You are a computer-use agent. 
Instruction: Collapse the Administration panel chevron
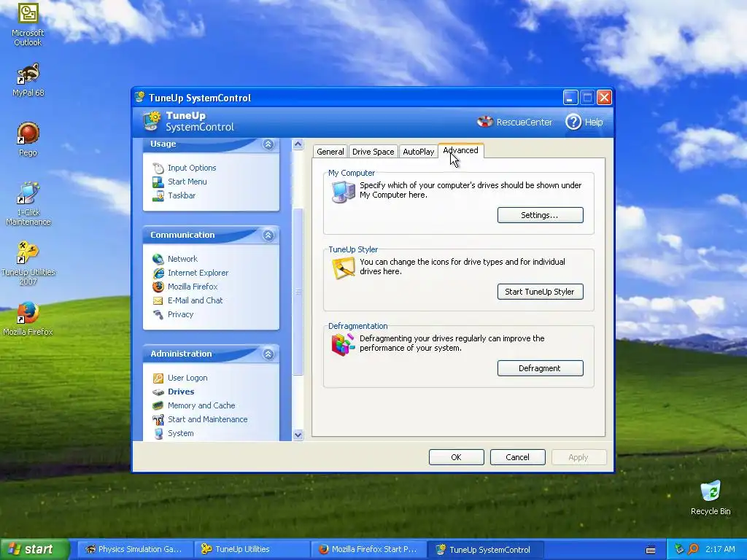(x=268, y=354)
